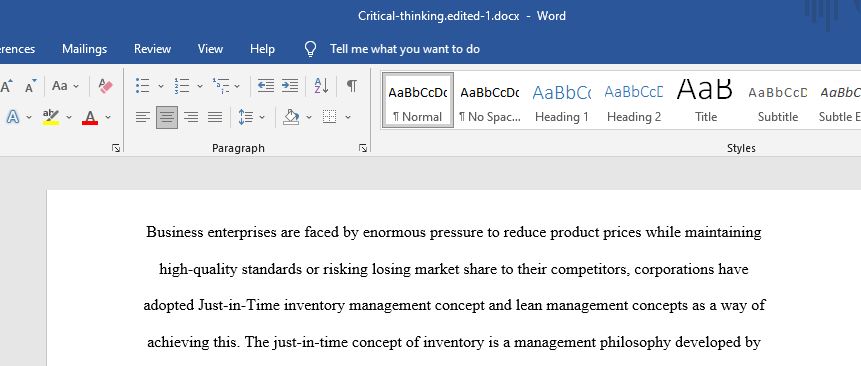Apply the No Spacing style
The image size is (861, 366).
point(490,100)
